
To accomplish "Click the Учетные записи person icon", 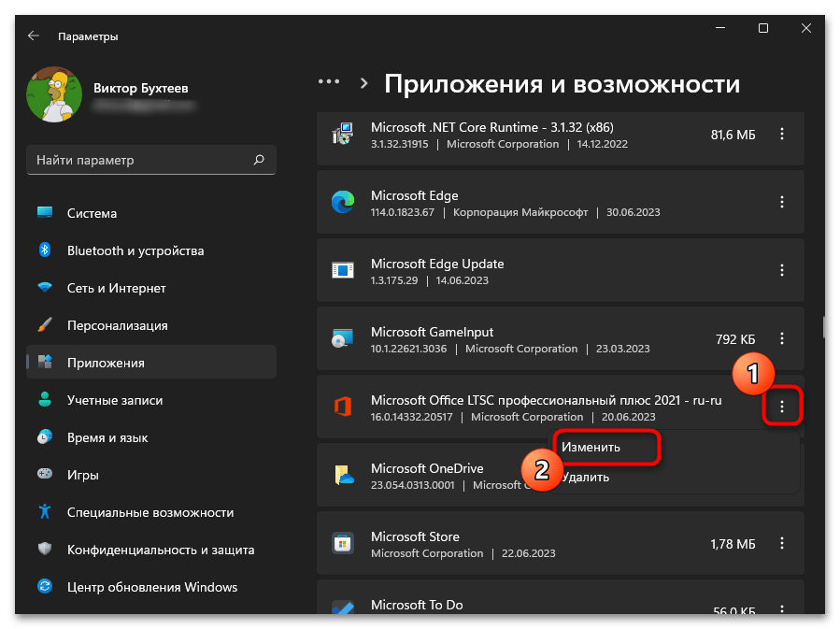I will click(x=45, y=399).
